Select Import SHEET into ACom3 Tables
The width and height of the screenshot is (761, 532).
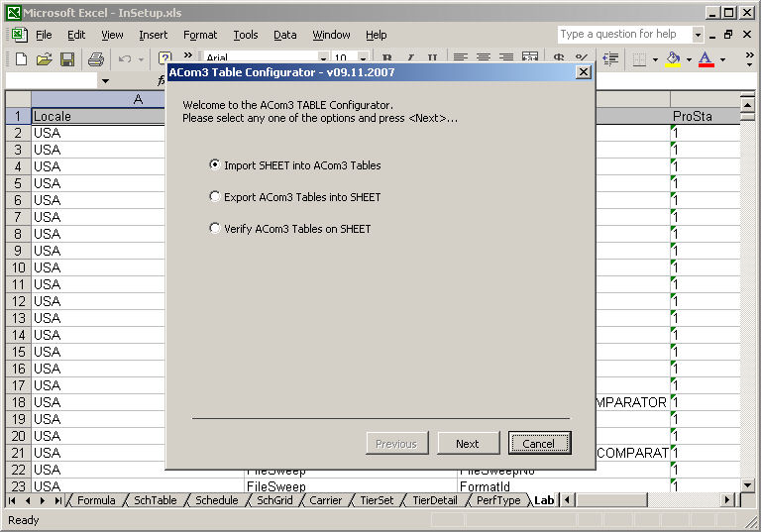294,165
